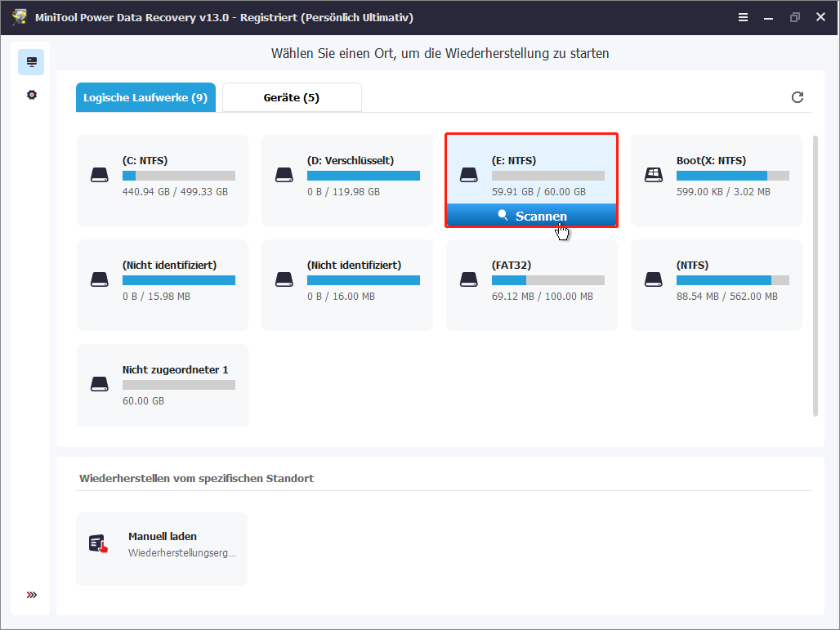This screenshot has width=840, height=630.
Task: Click the drive icon of (D: Verschlüsselt)
Action: (284, 175)
